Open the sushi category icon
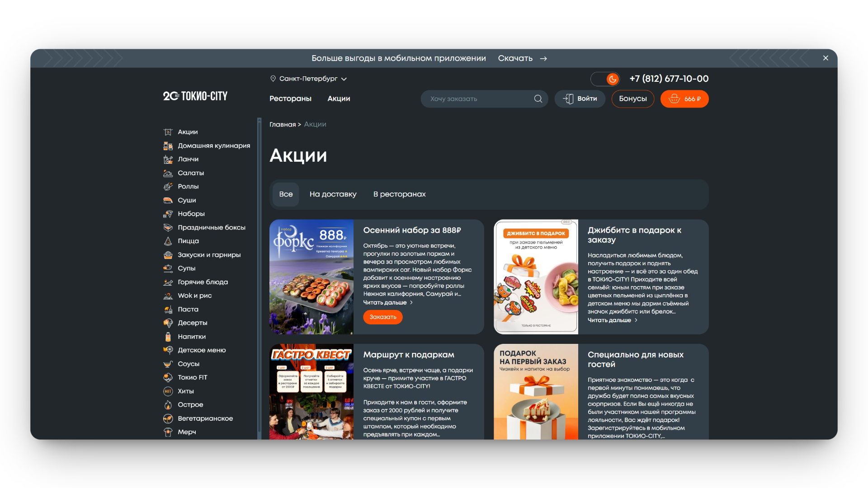 click(168, 200)
